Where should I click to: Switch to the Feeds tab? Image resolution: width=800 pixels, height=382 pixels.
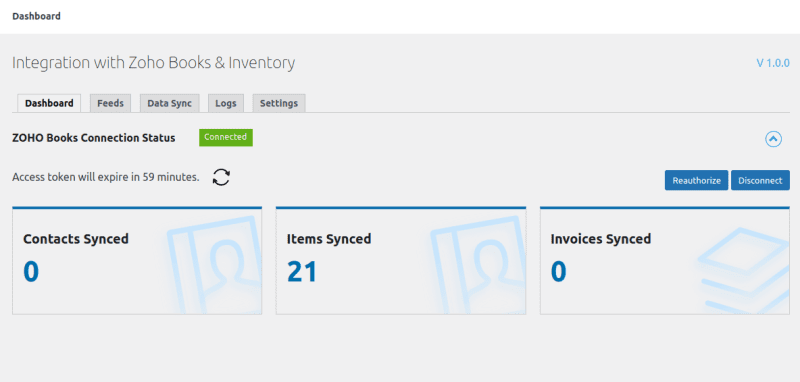point(111,103)
